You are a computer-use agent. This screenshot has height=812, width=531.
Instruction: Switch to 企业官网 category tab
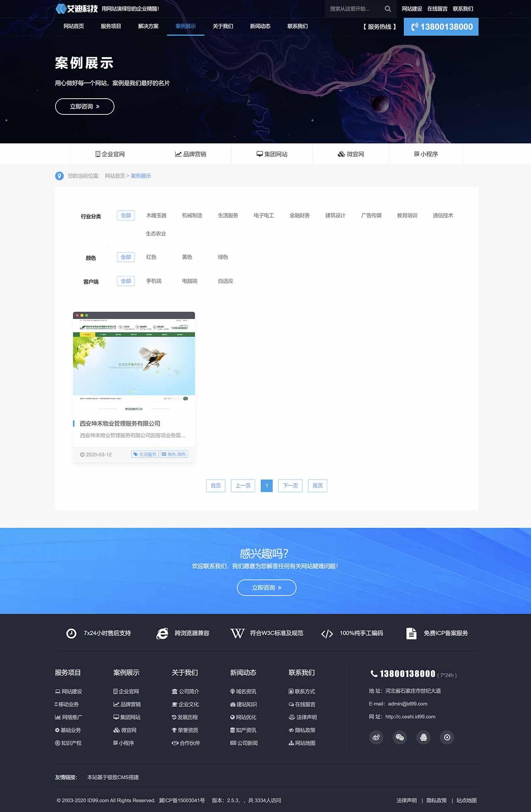click(110, 154)
